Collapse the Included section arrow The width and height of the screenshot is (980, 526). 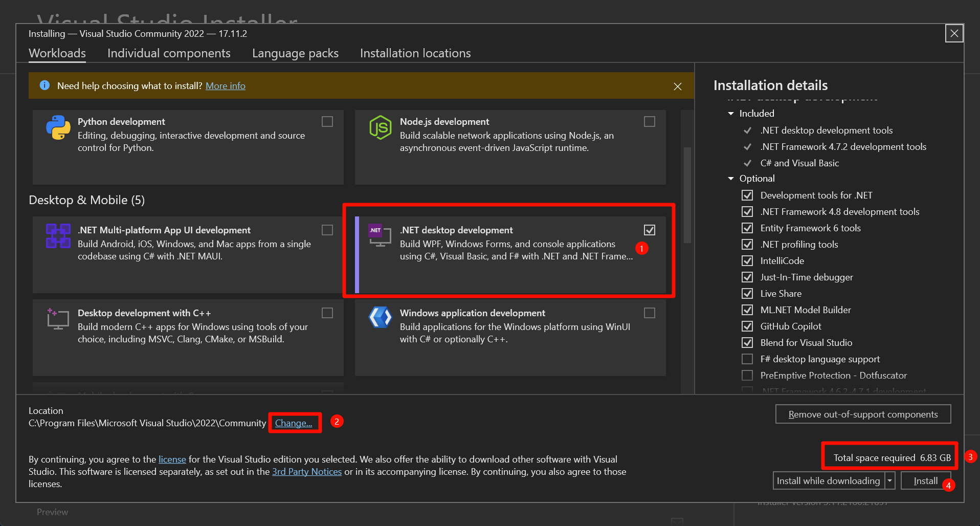pyautogui.click(x=731, y=114)
